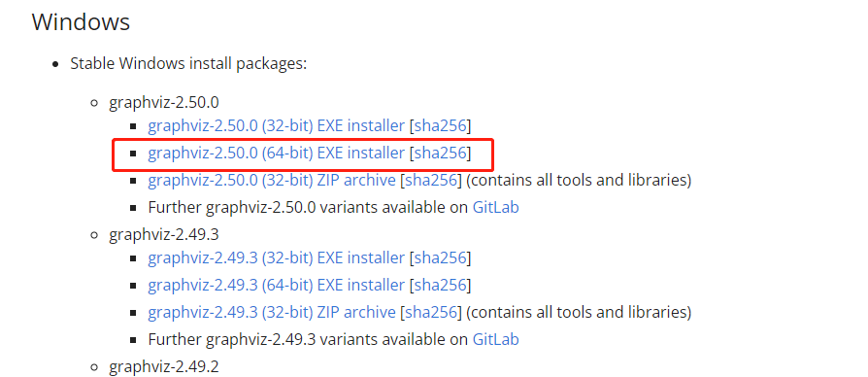Open graphviz-2.50.0 (32-bit) ZIP archive link

[x=272, y=180]
